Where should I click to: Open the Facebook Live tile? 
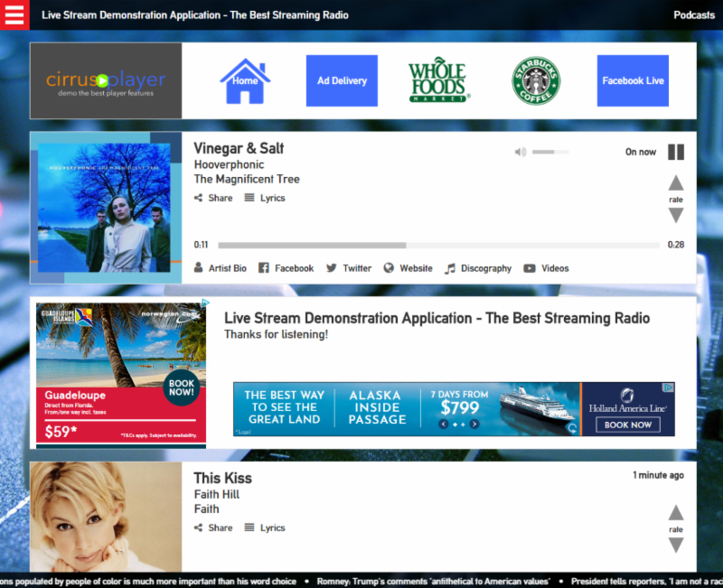pos(633,80)
